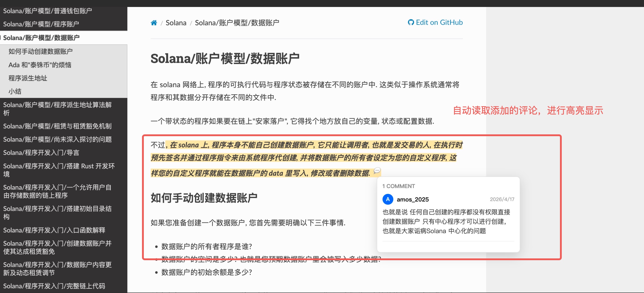Click the comment date 2026/4/17

point(502,199)
